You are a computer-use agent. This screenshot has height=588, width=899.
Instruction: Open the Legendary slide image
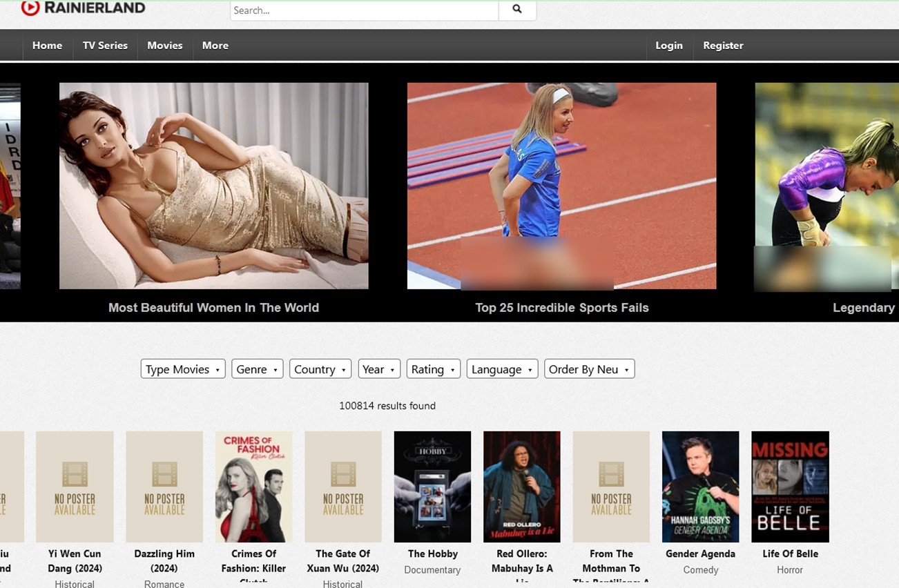point(826,186)
